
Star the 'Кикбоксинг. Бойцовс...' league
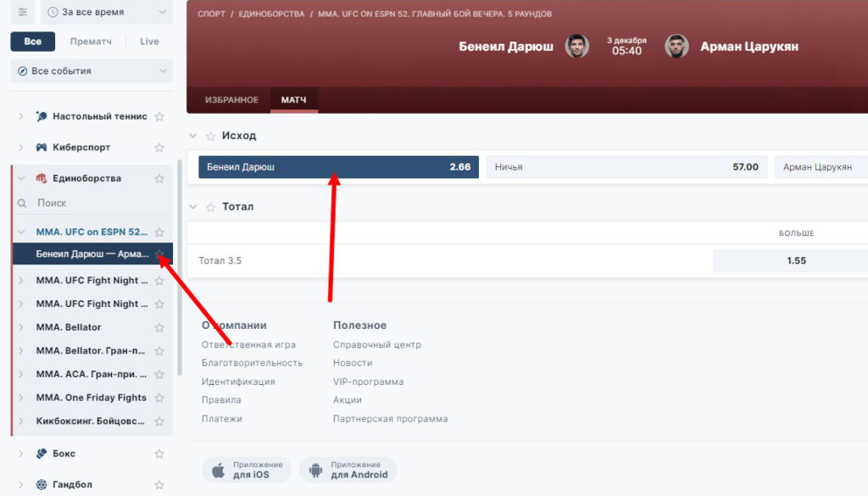point(159,421)
